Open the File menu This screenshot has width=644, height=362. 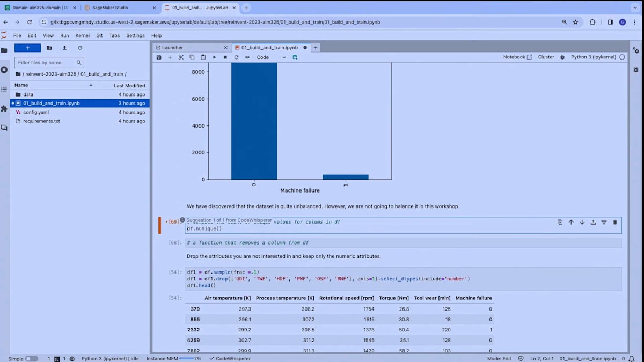click(x=17, y=35)
